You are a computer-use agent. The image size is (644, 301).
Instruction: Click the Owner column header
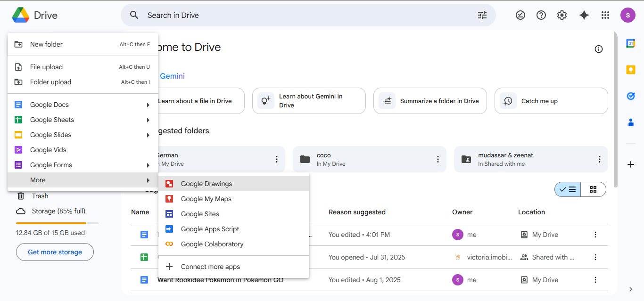(462, 212)
